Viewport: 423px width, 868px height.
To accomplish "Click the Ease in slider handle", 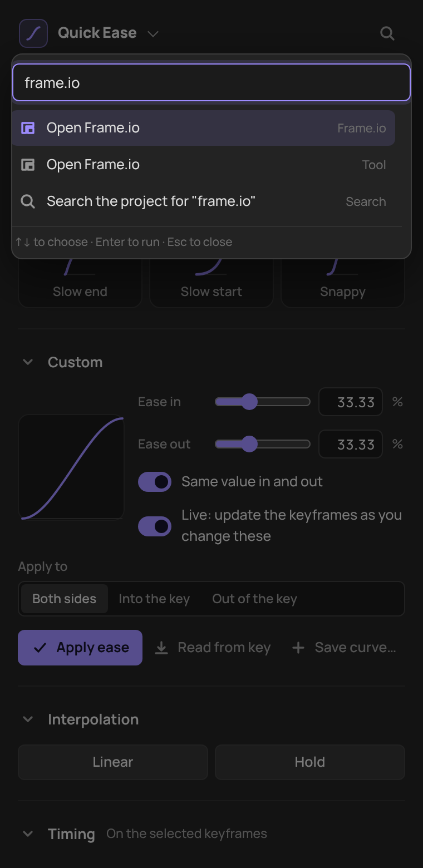I will click(249, 402).
